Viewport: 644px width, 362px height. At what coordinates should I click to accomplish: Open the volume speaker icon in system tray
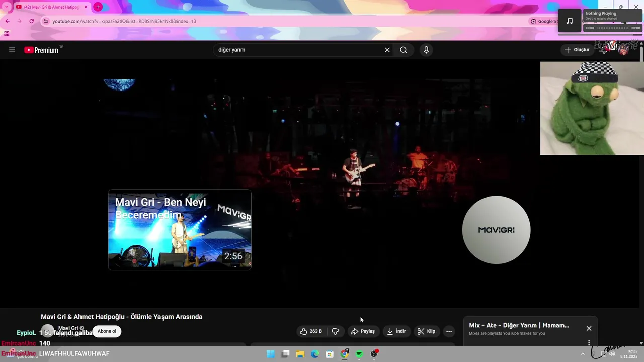(612, 354)
